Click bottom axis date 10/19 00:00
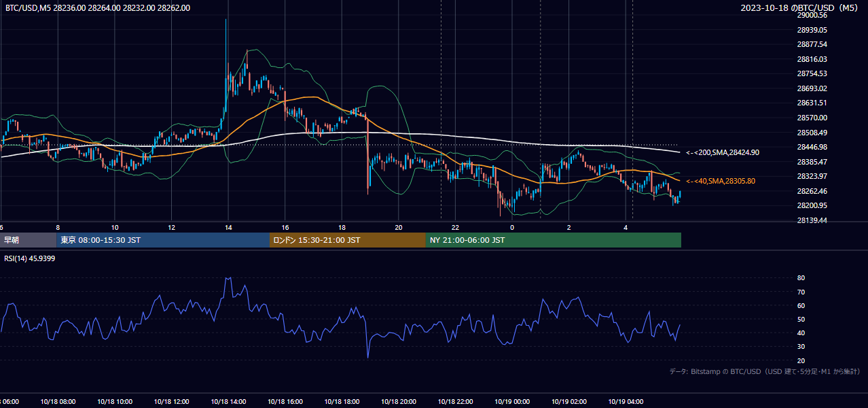868x408 pixels. 512,401
